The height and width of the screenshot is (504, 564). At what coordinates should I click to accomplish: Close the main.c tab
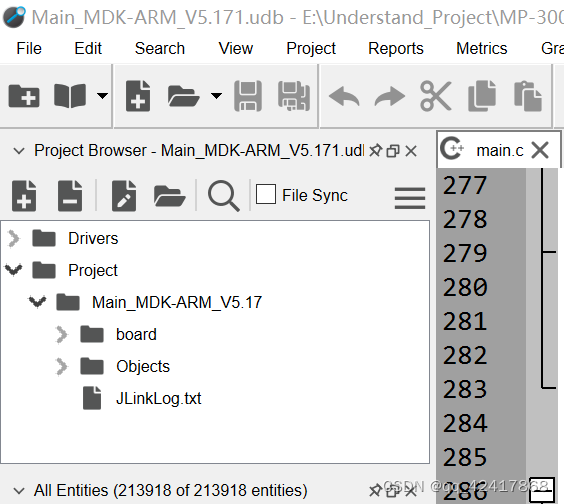point(540,150)
